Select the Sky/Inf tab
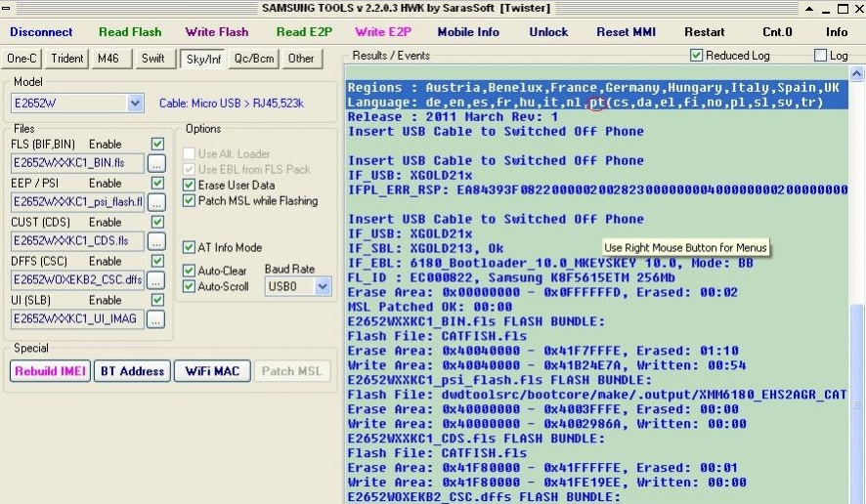The height and width of the screenshot is (504, 866). [x=203, y=59]
